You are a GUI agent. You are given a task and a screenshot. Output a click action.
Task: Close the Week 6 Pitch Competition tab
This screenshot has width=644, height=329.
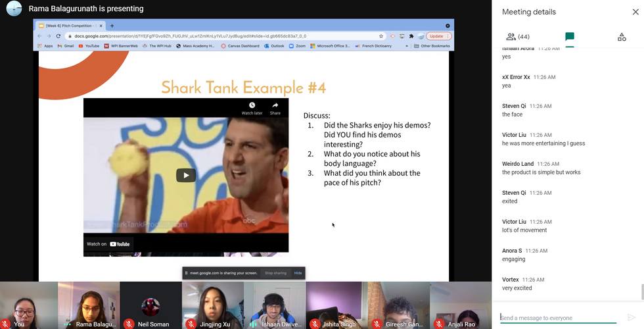click(101, 26)
